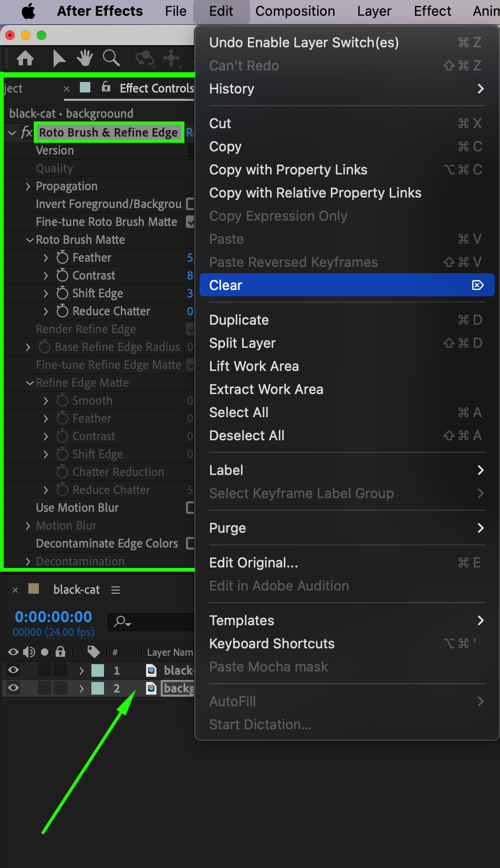This screenshot has width=500, height=868.
Task: Toggle visibility of layer 2
Action: 13,688
